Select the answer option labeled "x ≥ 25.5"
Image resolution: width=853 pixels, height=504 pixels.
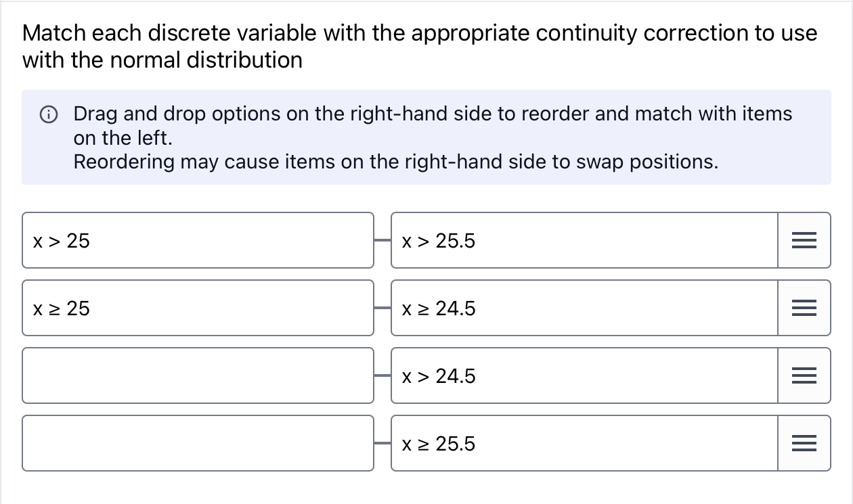582,443
